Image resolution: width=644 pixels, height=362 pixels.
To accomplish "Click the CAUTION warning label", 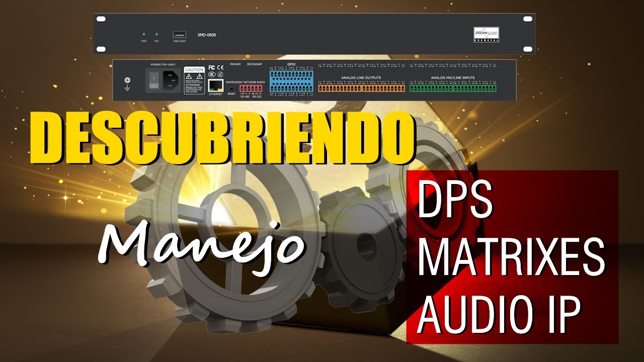I will (194, 79).
